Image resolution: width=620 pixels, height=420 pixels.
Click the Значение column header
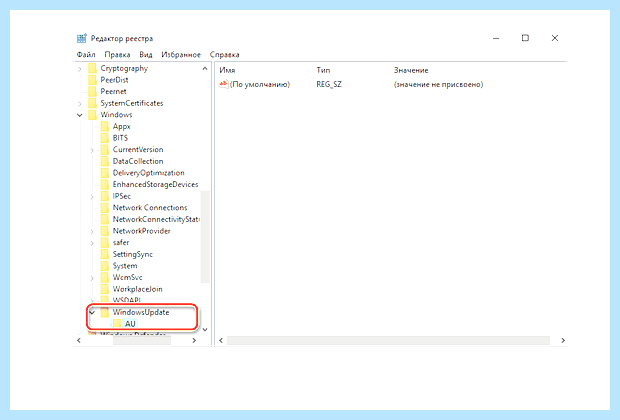(411, 70)
